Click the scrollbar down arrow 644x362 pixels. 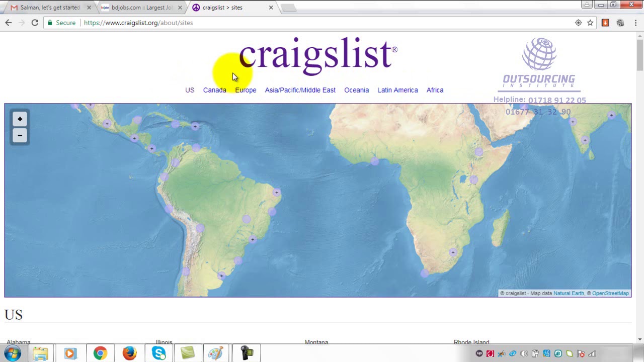pyautogui.click(x=639, y=339)
